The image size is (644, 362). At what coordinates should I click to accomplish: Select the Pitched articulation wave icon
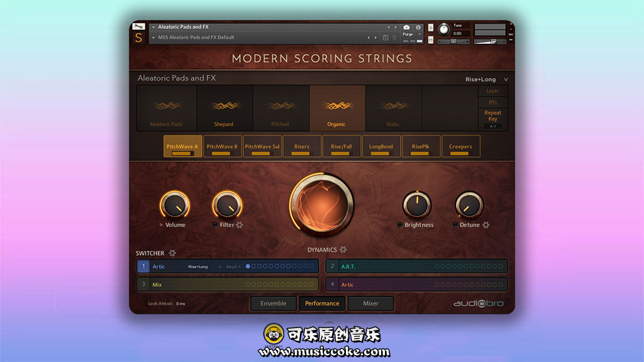[281, 106]
